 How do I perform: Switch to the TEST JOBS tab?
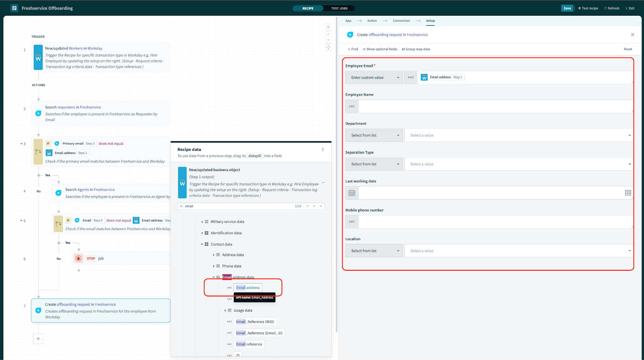click(339, 8)
